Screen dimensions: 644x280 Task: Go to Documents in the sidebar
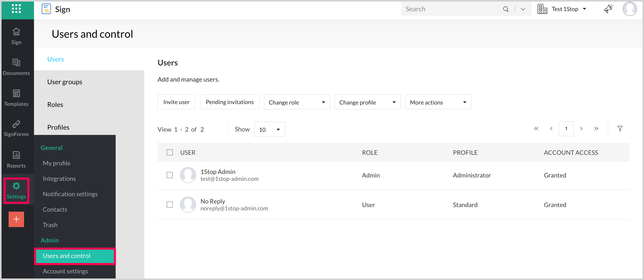pyautogui.click(x=16, y=67)
